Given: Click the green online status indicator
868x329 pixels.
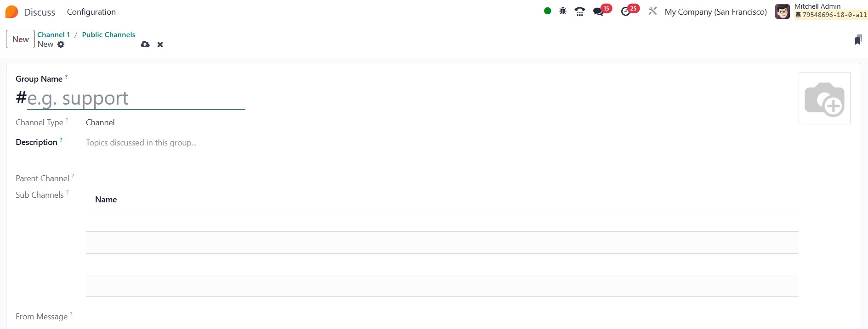Looking at the screenshot, I should pyautogui.click(x=547, y=11).
